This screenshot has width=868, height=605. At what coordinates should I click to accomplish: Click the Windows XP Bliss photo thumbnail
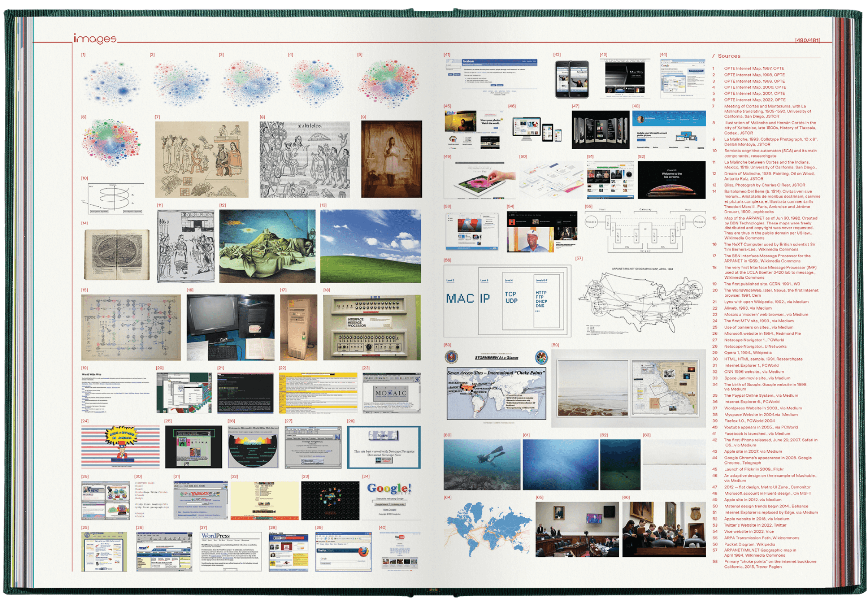[x=370, y=246]
